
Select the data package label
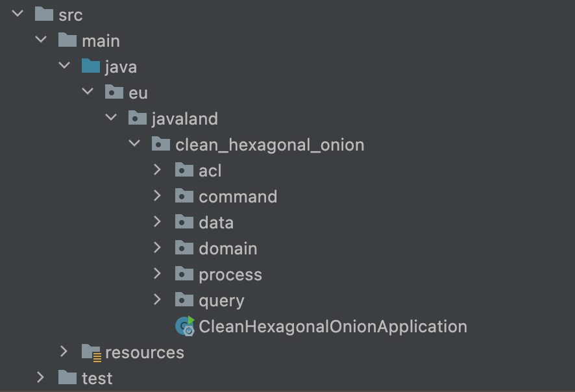(216, 223)
